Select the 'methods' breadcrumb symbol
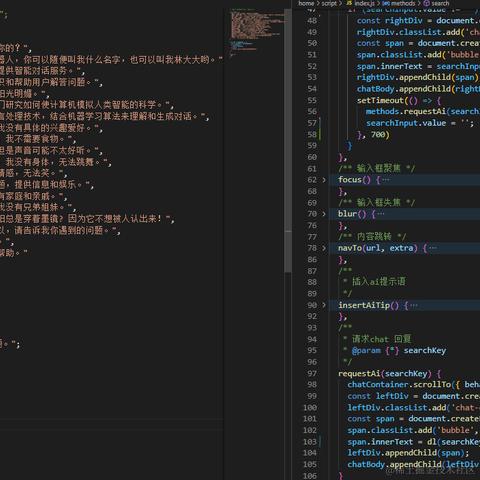The width and height of the screenshot is (480, 480). (x=403, y=3)
